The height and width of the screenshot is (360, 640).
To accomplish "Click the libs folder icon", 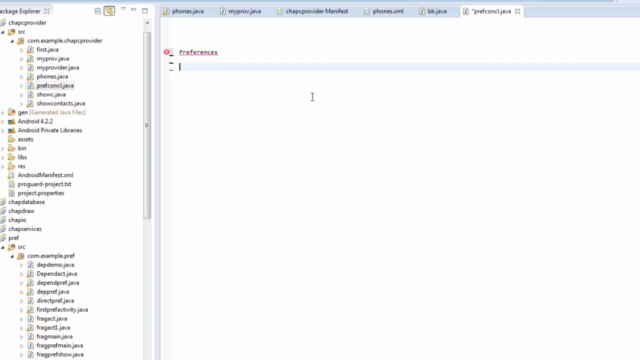I will [x=11, y=157].
